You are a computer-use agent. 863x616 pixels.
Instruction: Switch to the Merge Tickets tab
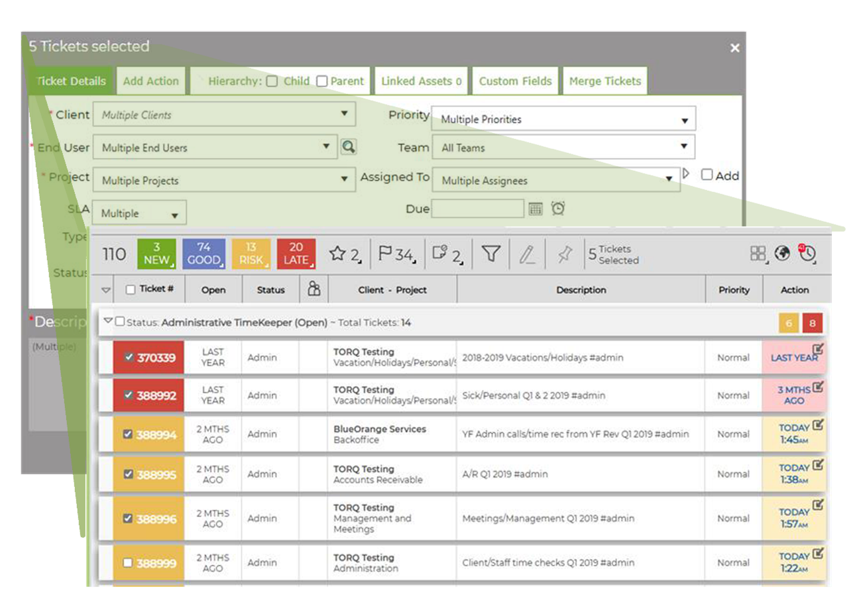604,81
